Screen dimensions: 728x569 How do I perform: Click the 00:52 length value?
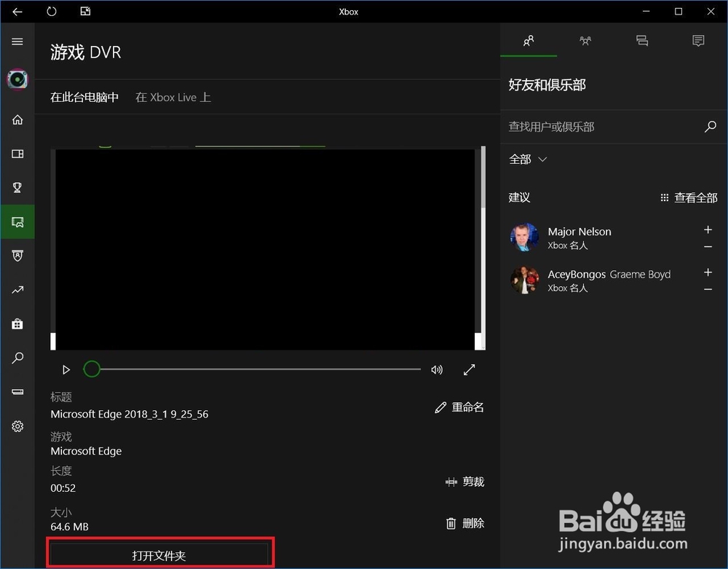click(63, 488)
